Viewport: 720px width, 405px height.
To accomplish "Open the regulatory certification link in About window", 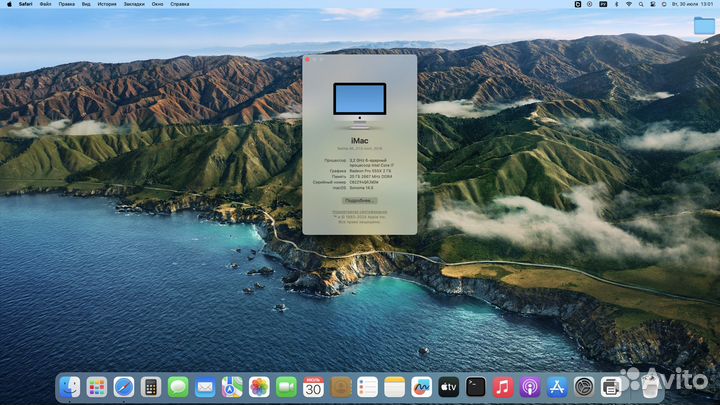I will 360,212.
